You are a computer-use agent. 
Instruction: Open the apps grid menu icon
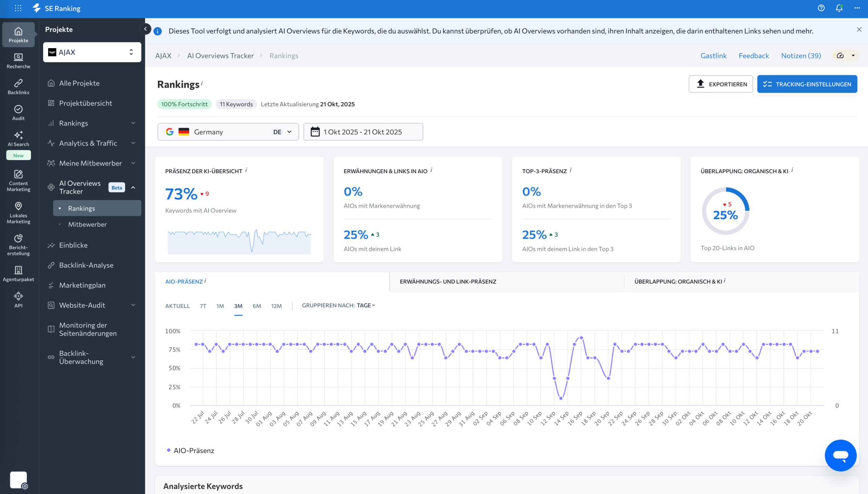click(18, 8)
